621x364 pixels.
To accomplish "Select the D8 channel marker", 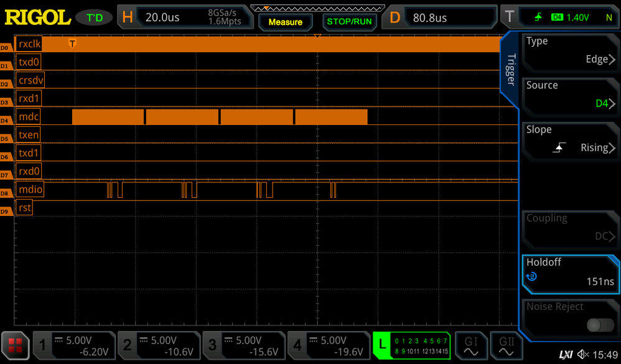I will [x=6, y=194].
